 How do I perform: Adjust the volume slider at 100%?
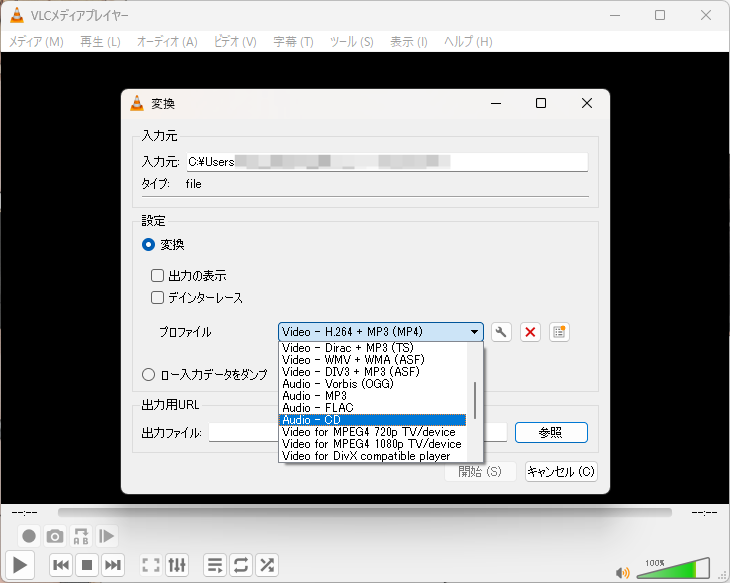tap(673, 568)
